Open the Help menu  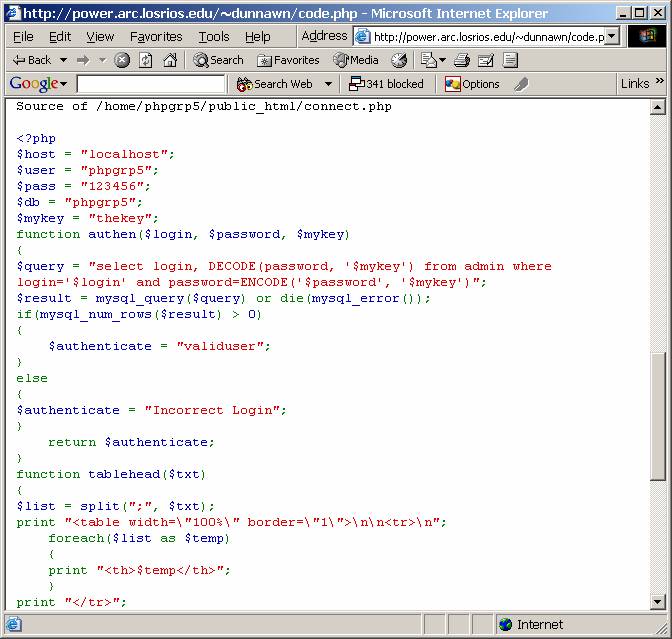[258, 37]
